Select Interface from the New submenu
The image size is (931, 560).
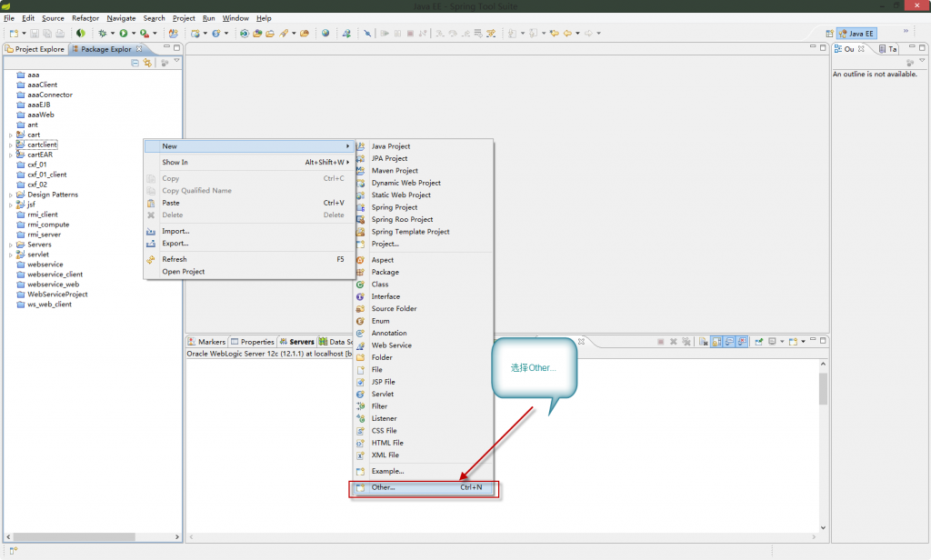pyautogui.click(x=424, y=296)
